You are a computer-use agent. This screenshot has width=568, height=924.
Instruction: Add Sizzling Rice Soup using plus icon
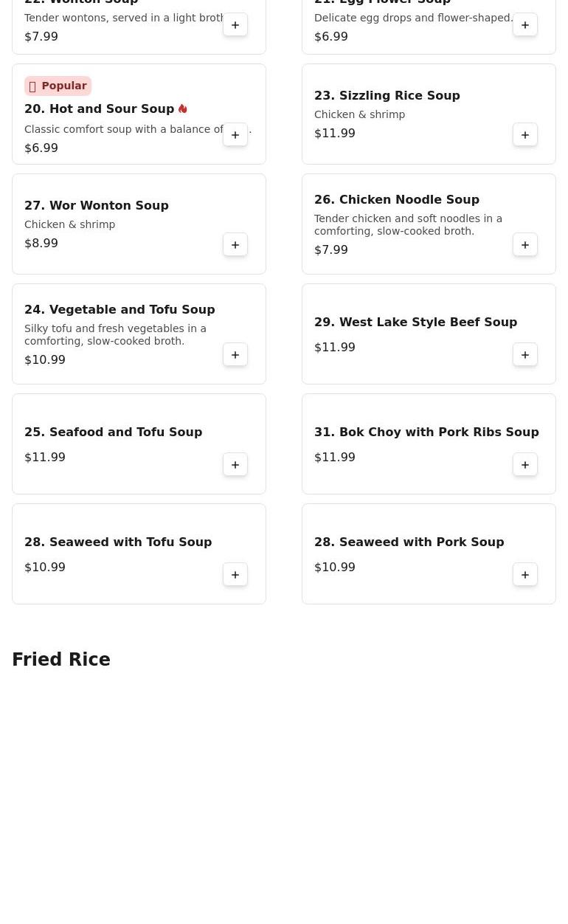pos(525,134)
